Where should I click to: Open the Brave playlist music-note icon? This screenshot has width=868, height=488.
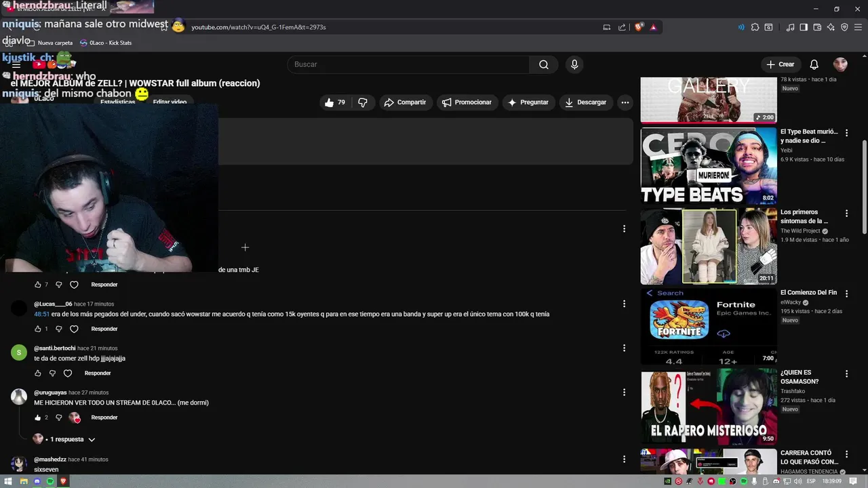pos(790,27)
